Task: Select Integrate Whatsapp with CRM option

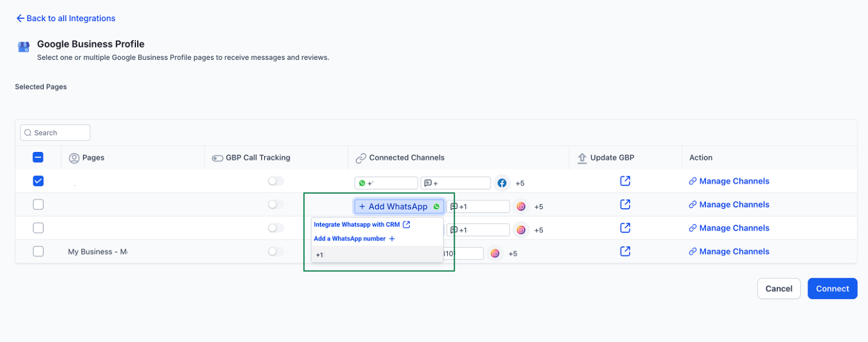Action: click(357, 225)
